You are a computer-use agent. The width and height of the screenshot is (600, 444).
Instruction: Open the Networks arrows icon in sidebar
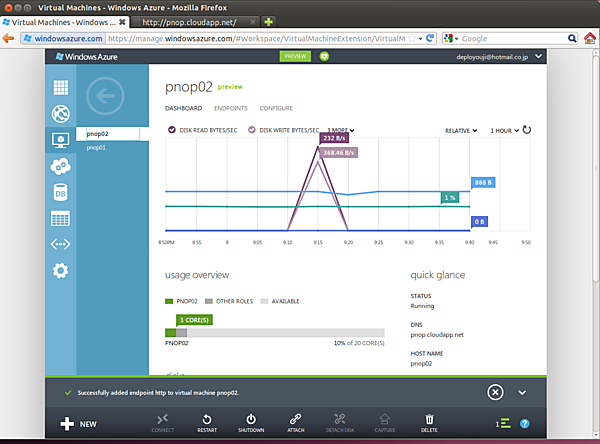coord(60,244)
